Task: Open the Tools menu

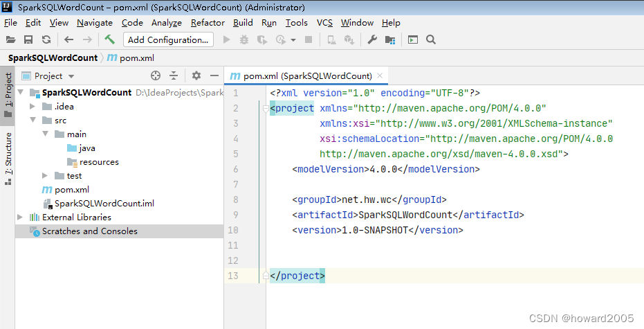Action: tap(297, 23)
